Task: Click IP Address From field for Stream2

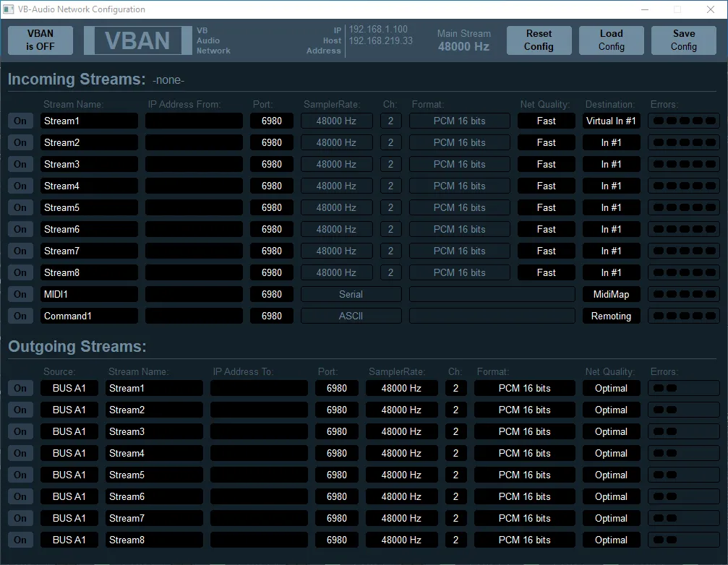Action: point(194,142)
